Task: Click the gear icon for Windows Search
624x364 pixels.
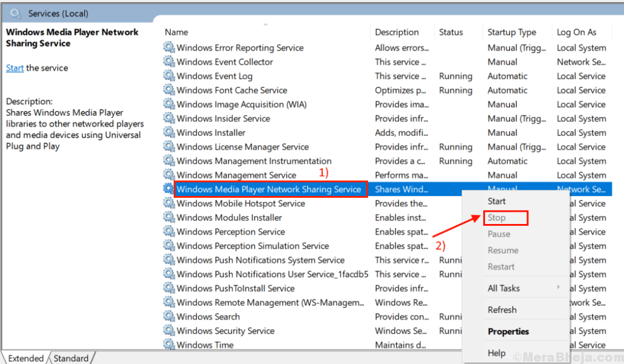Action: (x=169, y=317)
